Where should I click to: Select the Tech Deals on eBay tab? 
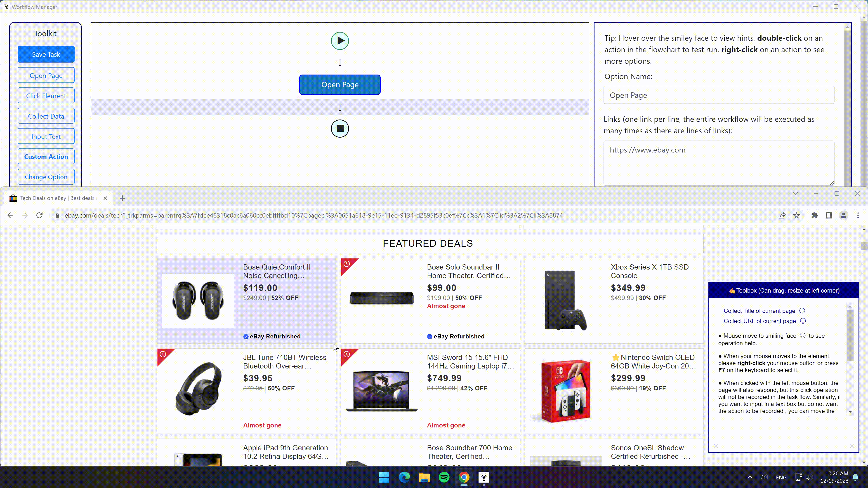[x=57, y=198]
